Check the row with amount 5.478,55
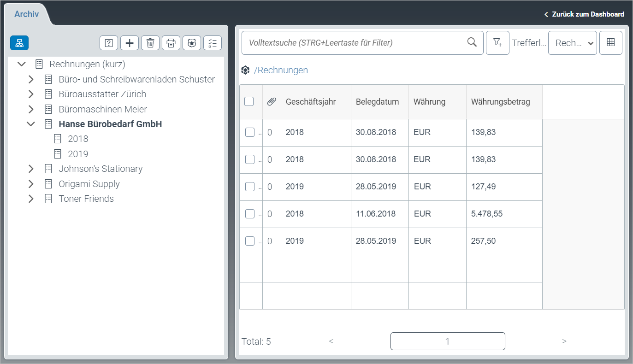The width and height of the screenshot is (633, 364). 249,214
